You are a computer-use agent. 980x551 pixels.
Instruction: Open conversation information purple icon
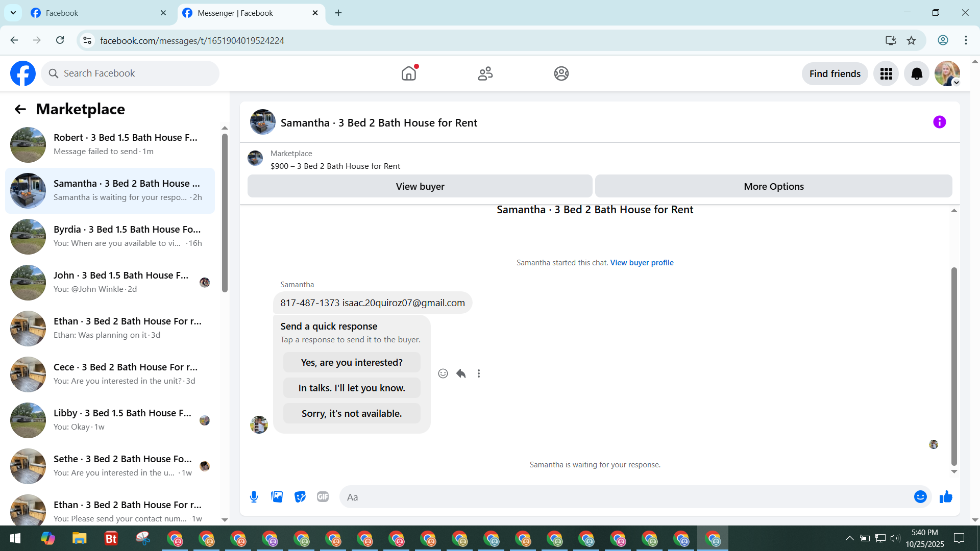pyautogui.click(x=939, y=122)
